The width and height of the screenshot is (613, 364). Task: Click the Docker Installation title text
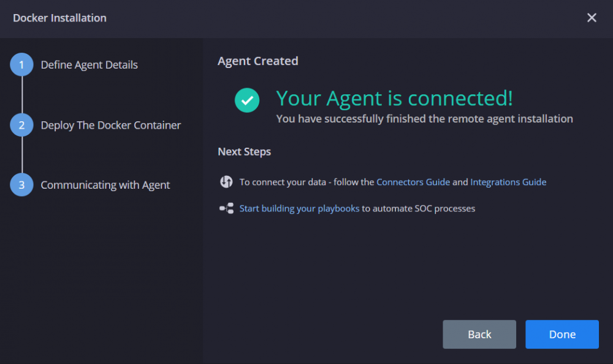point(59,18)
